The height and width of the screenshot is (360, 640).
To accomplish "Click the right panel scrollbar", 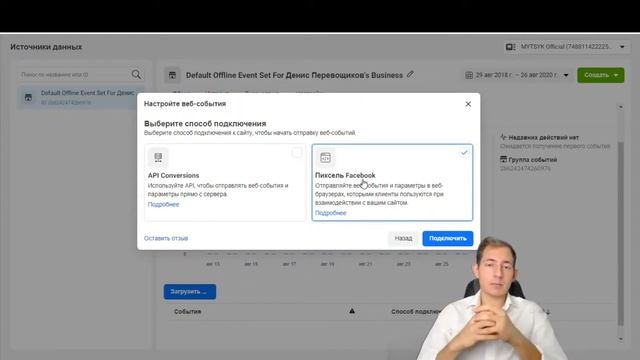I will tap(621, 233).
